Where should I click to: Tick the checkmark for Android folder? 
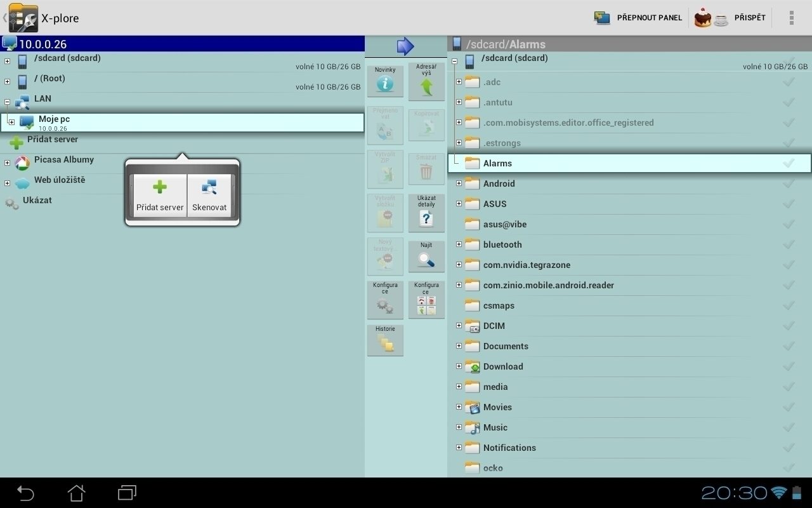[789, 184]
